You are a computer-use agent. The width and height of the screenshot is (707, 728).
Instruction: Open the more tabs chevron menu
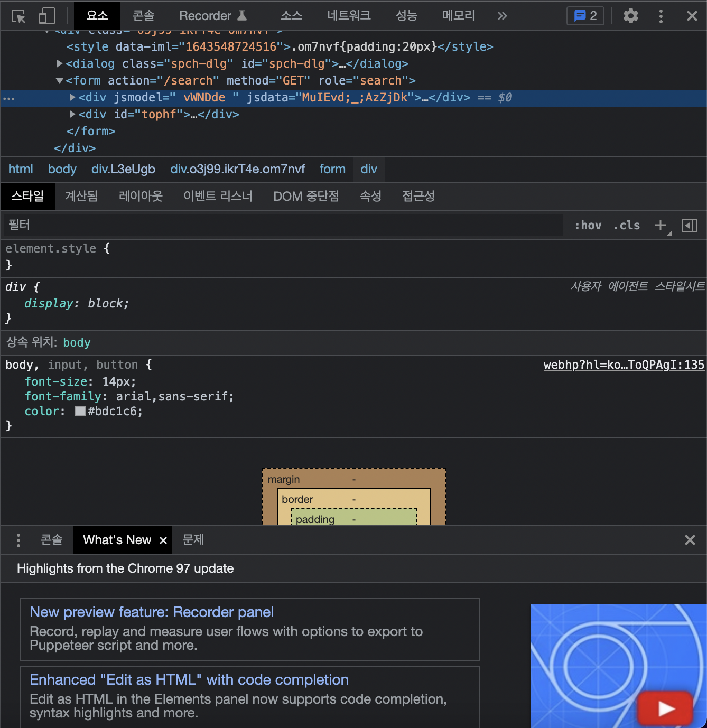(502, 16)
